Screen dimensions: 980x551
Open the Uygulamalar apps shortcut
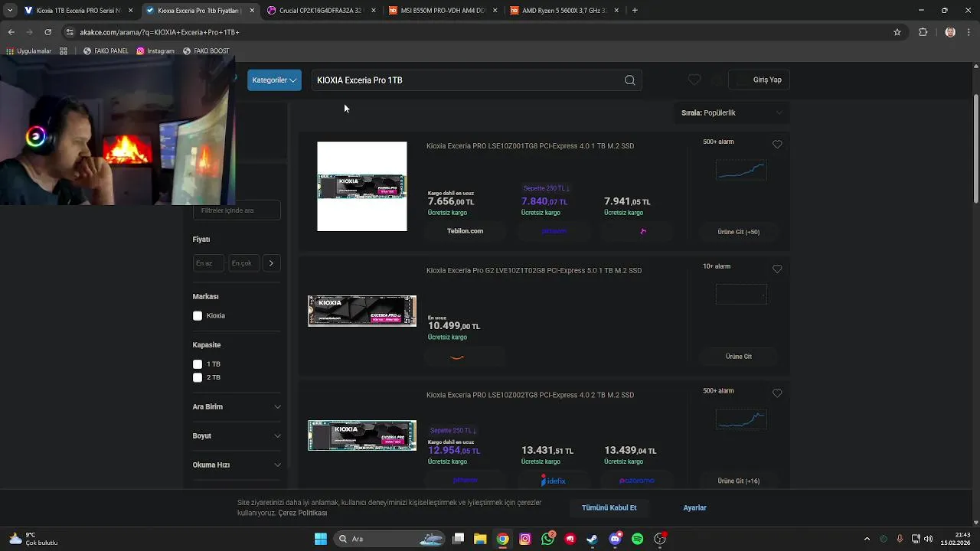[x=28, y=51]
